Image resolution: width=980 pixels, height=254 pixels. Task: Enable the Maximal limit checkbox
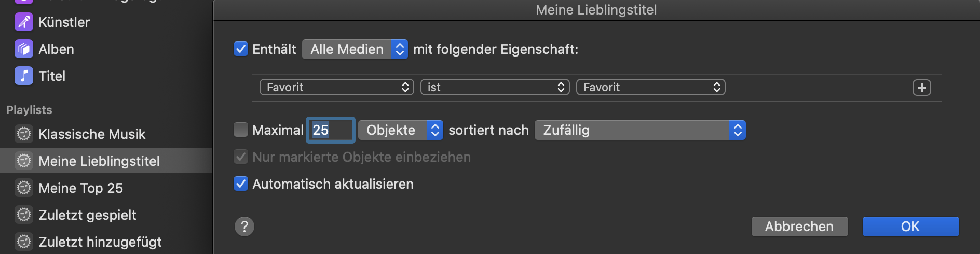241,130
